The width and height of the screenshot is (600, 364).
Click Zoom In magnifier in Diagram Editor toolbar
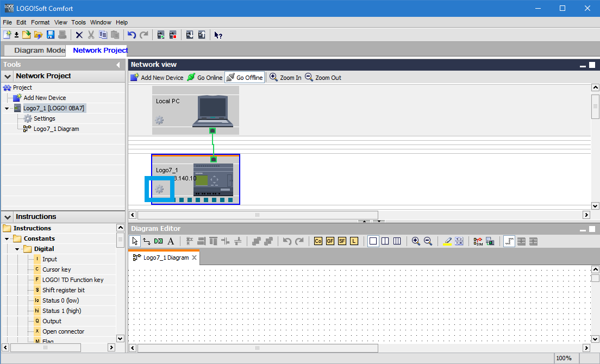416,241
